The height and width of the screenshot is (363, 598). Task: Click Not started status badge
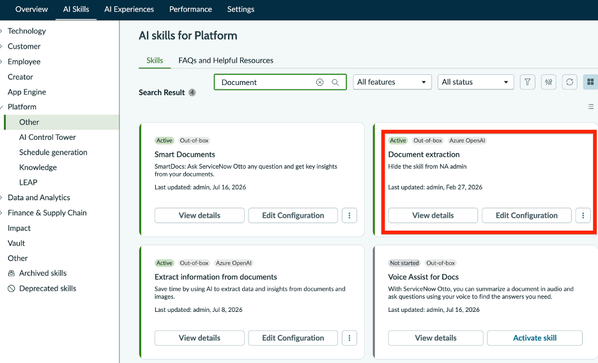coord(404,263)
